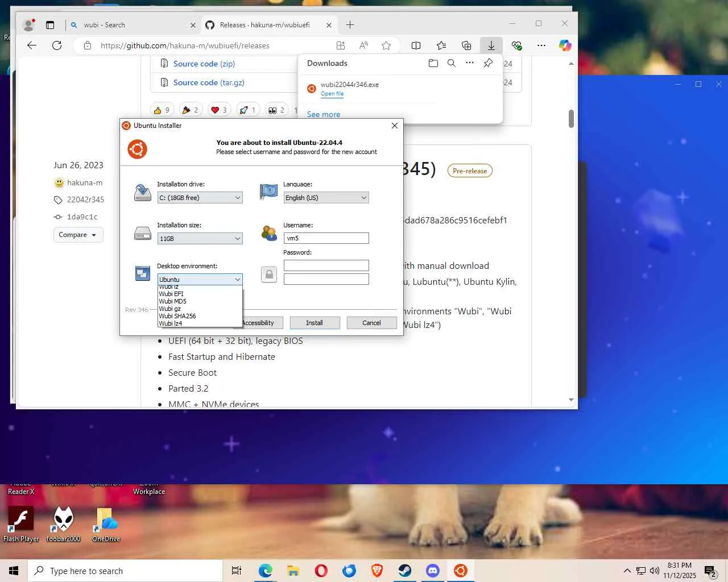Open the Source code (tar.gz) link
Image resolution: width=728 pixels, height=582 pixels.
(209, 82)
